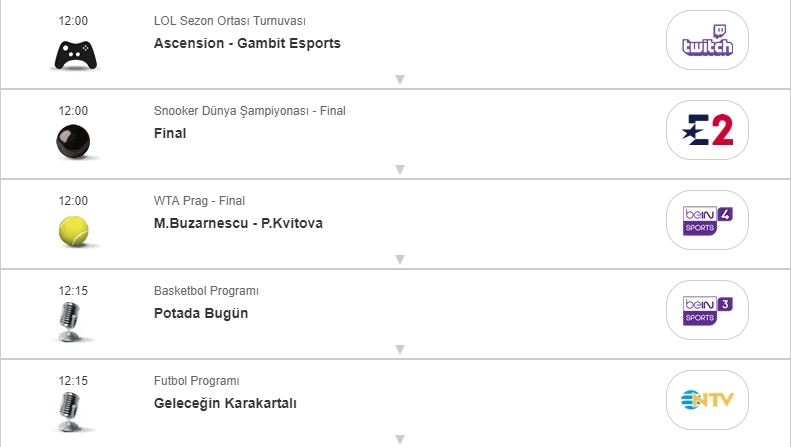
Task: Expand the Snooker Final row arrow
Action: click(400, 169)
